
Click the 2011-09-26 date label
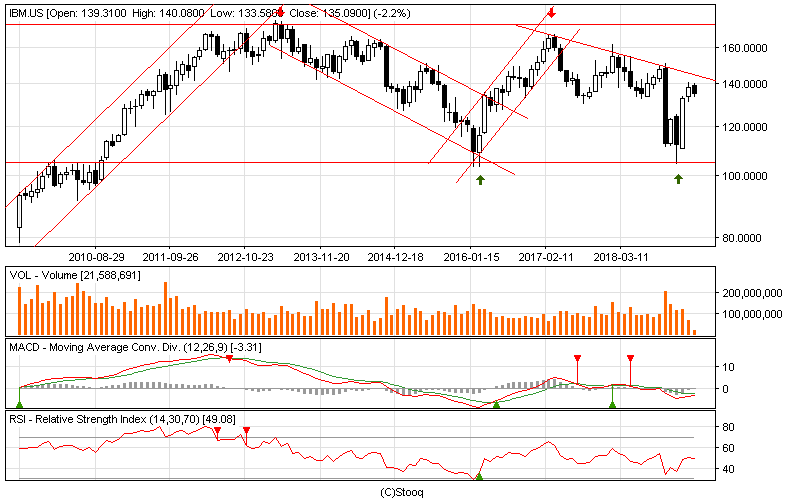point(170,257)
